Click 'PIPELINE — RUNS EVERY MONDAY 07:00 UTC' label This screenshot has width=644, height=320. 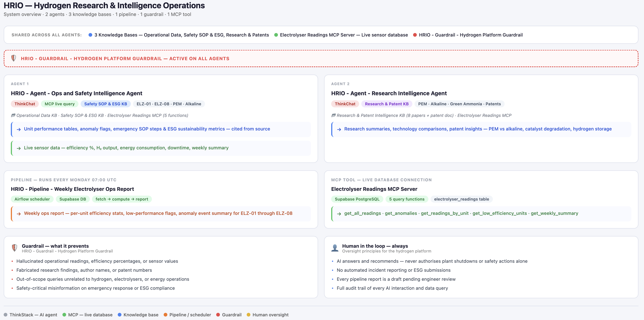click(64, 180)
